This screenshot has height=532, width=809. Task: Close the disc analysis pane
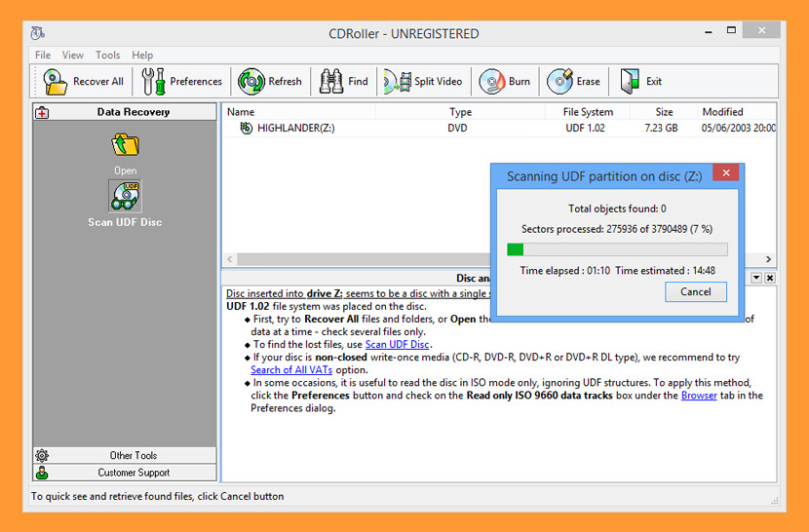click(x=770, y=278)
